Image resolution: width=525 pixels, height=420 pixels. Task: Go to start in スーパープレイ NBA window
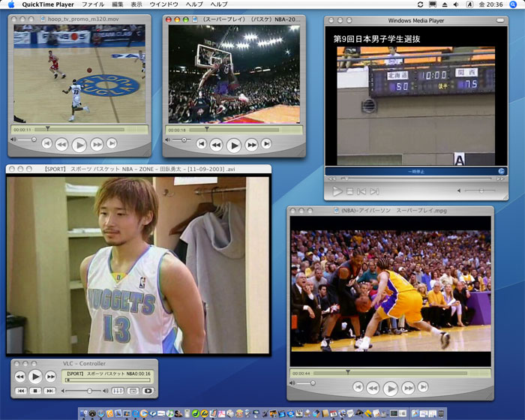click(202, 144)
